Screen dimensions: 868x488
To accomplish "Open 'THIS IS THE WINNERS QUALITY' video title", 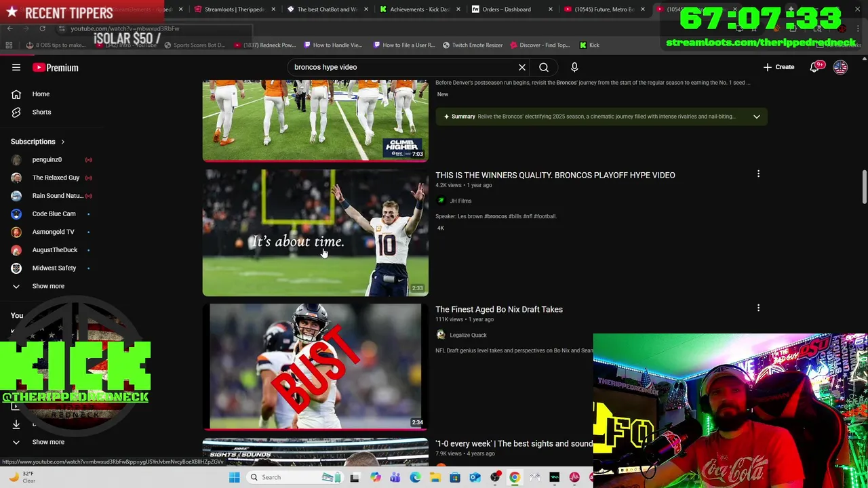I will tap(555, 175).
